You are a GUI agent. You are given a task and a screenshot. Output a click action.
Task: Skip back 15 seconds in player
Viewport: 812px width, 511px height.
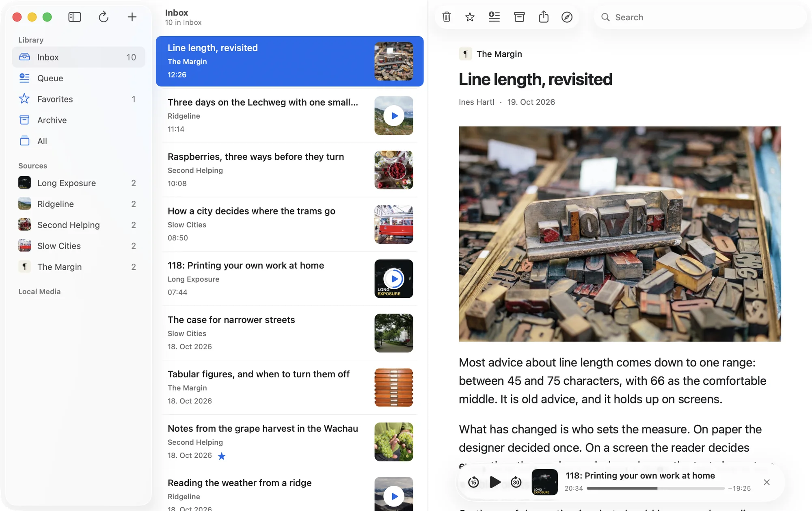tap(473, 482)
